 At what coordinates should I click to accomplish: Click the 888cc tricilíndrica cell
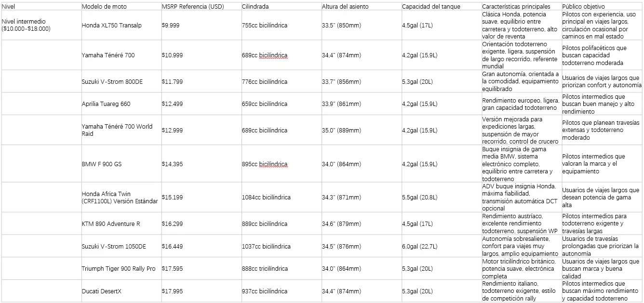[x=281, y=268]
